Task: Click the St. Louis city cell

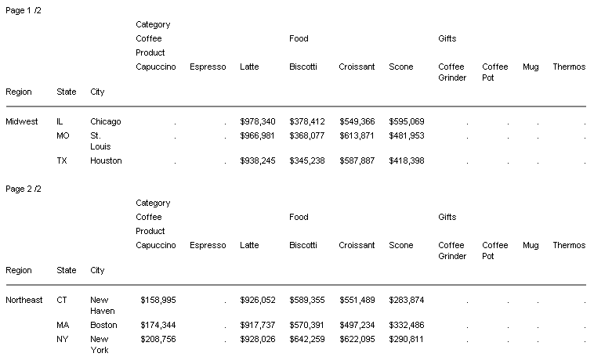Action: point(100,141)
